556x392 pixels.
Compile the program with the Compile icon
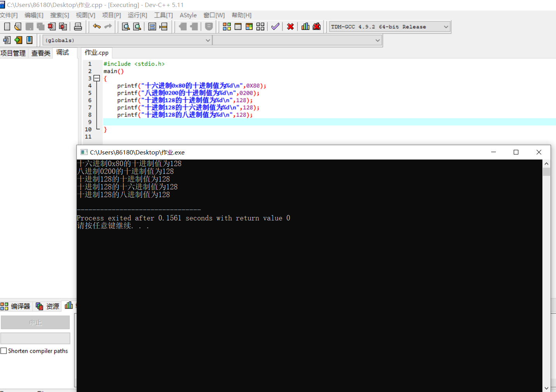[227, 26]
